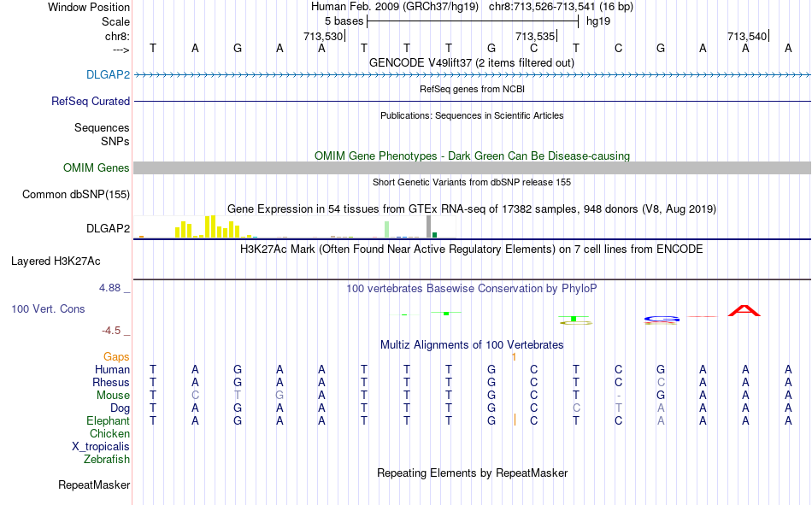Click the orange Gaps label
812x505 pixels.
click(116, 356)
